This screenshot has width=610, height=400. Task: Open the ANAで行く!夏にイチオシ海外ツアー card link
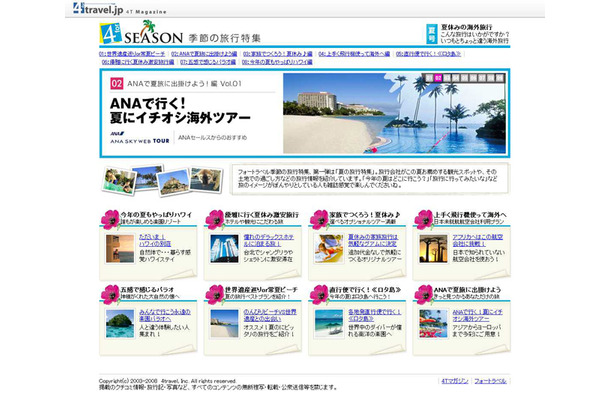[x=477, y=315]
